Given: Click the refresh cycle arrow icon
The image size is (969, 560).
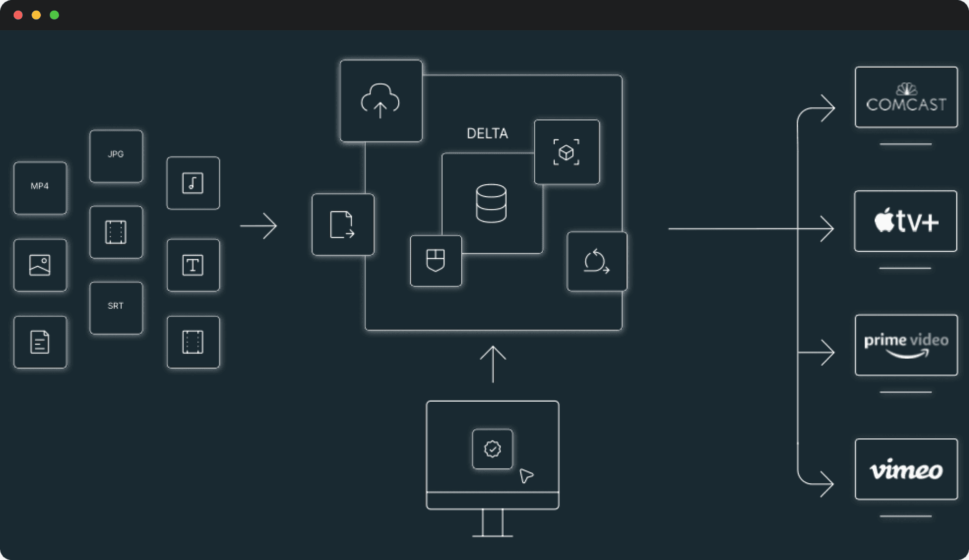Looking at the screenshot, I should click(597, 261).
